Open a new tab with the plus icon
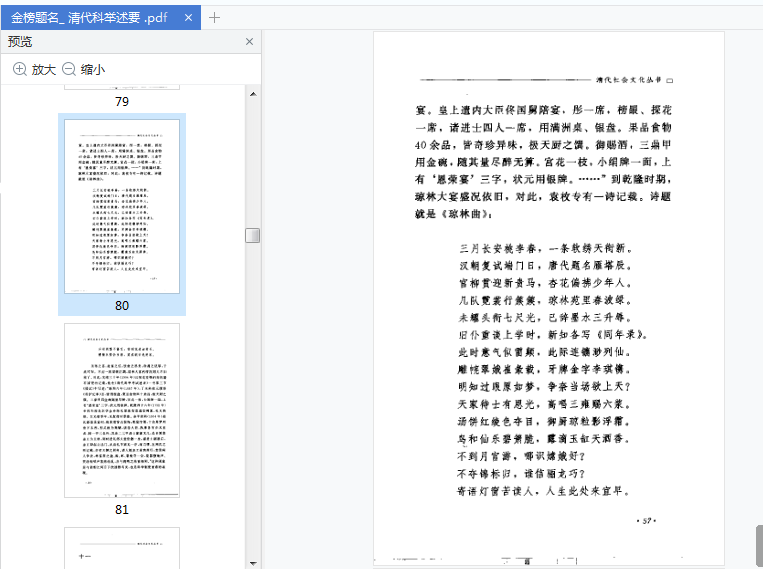This screenshot has width=763, height=569. 214,18
